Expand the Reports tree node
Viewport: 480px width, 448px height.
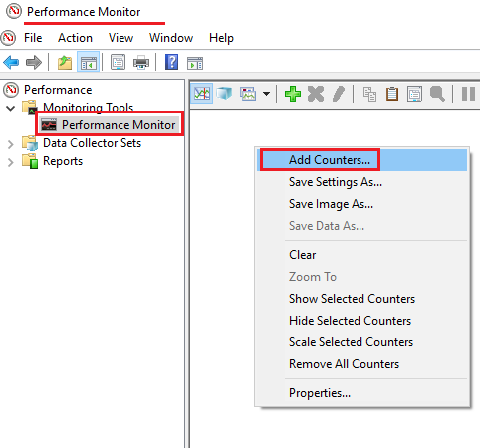click(x=11, y=162)
